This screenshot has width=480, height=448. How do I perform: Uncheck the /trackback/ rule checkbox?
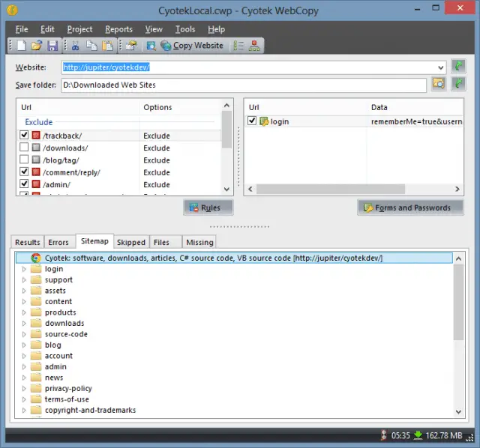click(x=25, y=136)
